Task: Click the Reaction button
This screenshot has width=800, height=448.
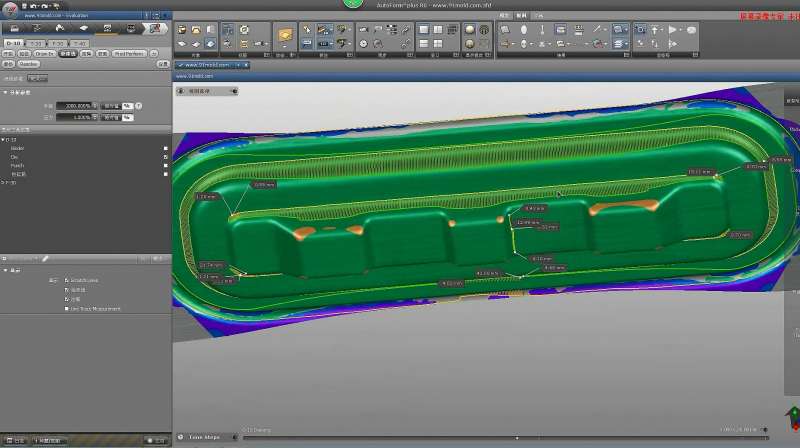Action: pyautogui.click(x=29, y=62)
